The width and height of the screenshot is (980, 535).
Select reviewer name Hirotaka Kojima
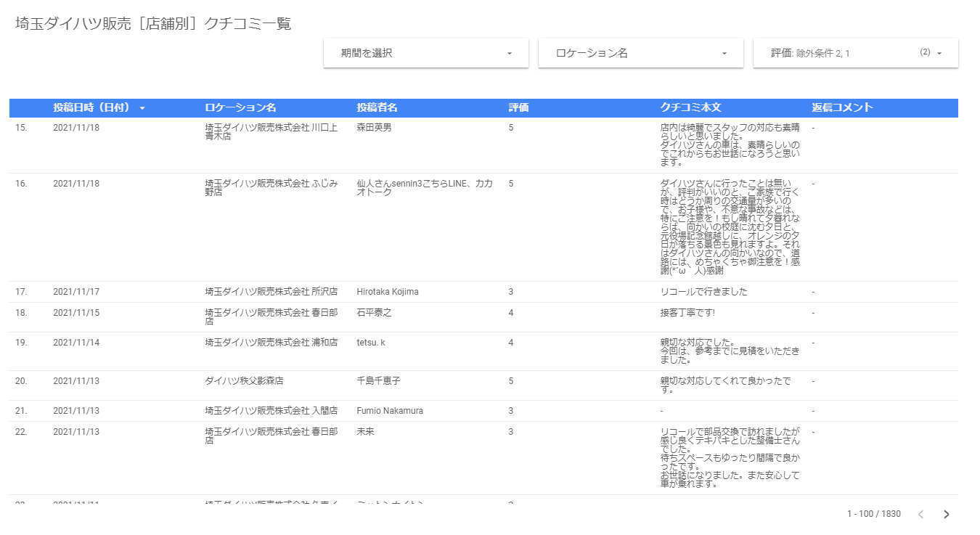click(388, 292)
